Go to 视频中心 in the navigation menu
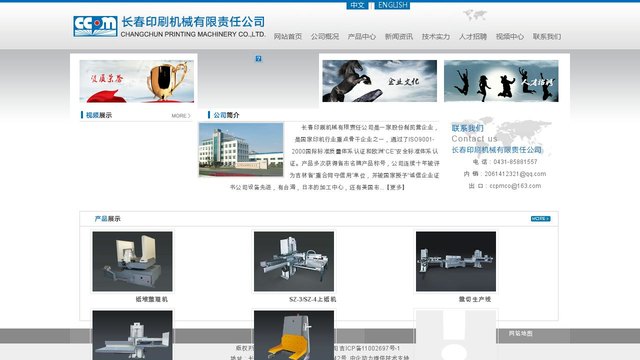Screen dimensions: 640x360 [x=510, y=36]
